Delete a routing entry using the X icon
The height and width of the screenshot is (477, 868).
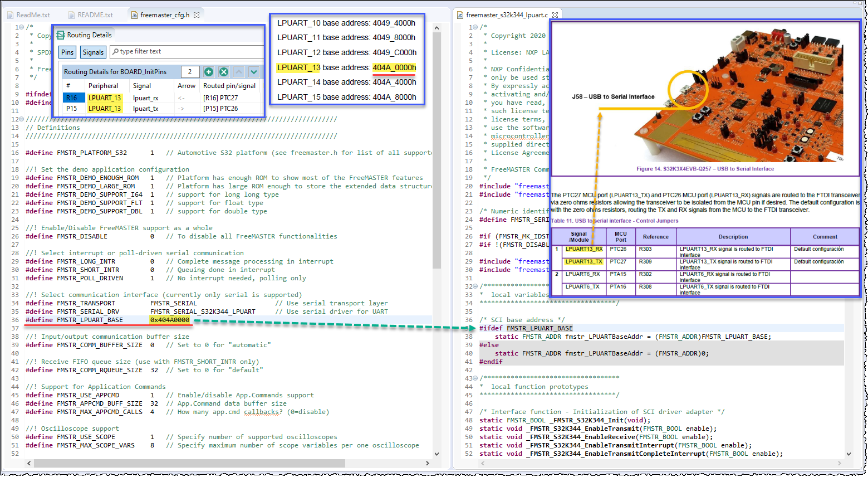click(x=223, y=72)
